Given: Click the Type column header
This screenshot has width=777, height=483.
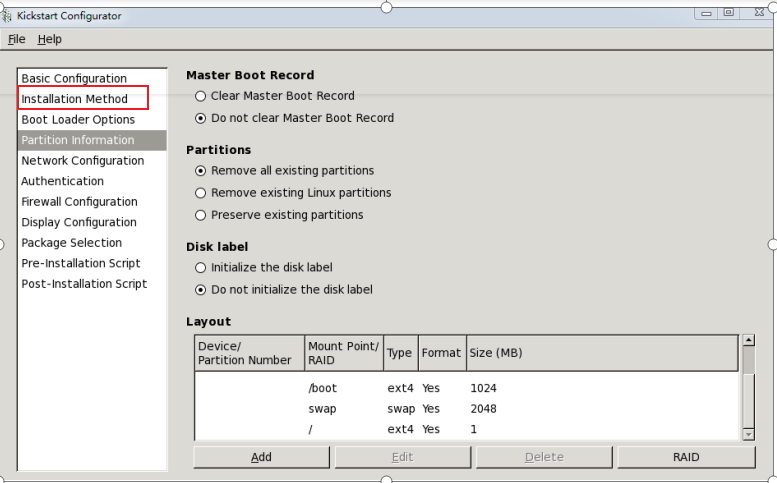Looking at the screenshot, I should click(401, 353).
